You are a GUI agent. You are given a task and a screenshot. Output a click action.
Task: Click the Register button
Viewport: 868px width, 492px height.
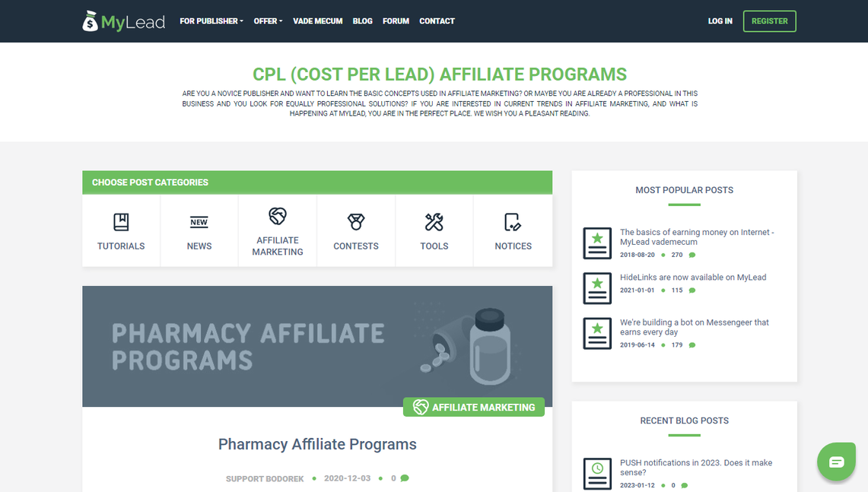(x=769, y=21)
